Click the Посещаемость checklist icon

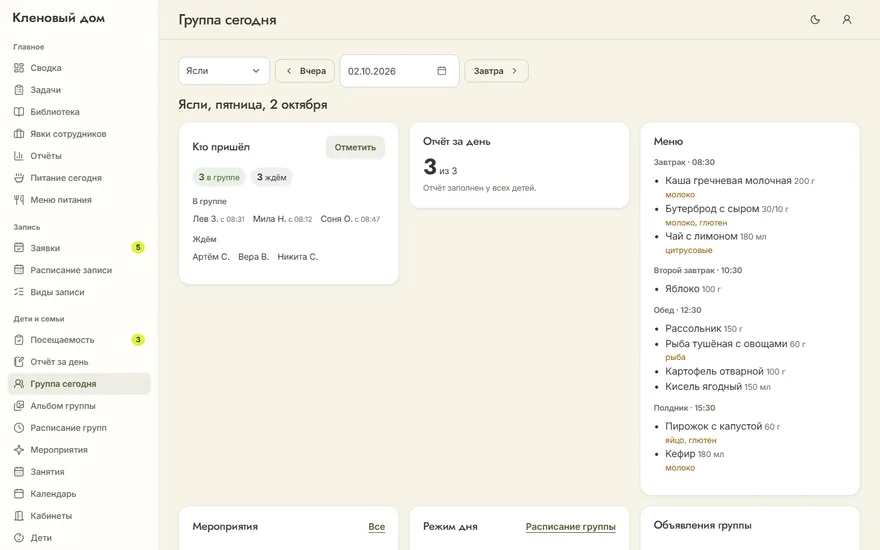click(x=19, y=340)
